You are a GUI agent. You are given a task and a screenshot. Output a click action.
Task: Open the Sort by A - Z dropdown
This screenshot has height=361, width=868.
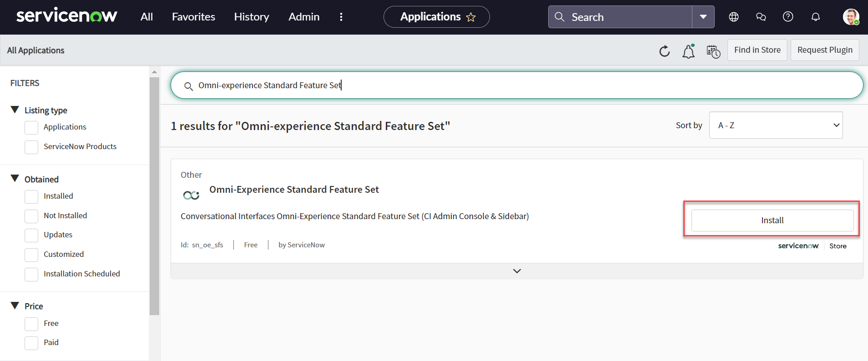pos(776,125)
